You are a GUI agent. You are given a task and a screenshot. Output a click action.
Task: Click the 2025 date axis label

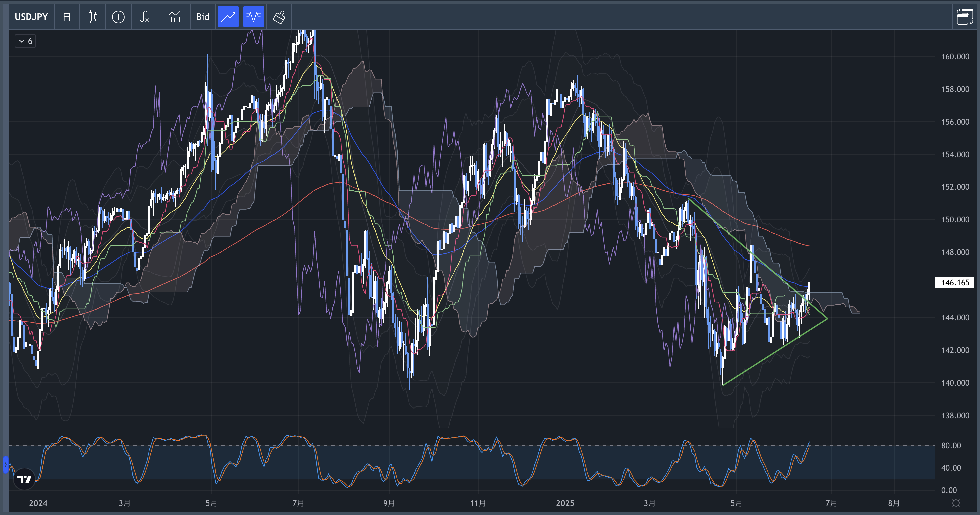point(565,503)
